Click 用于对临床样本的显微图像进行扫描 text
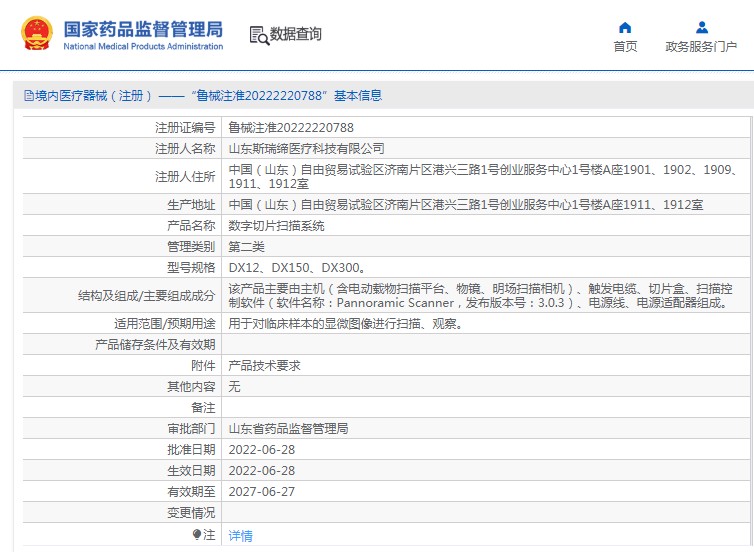This screenshot has height=552, width=754. pyautogui.click(x=345, y=324)
